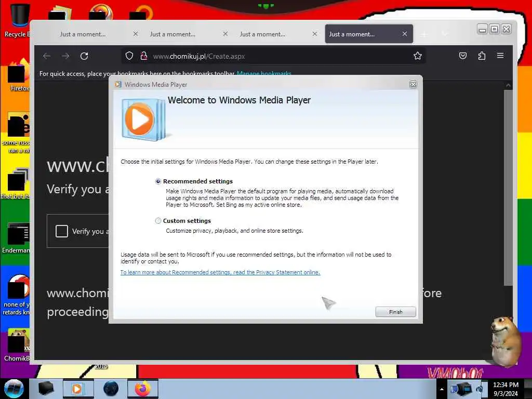Click the chomikuj.pl URL address bar
The height and width of the screenshot is (399, 532).
click(x=273, y=56)
